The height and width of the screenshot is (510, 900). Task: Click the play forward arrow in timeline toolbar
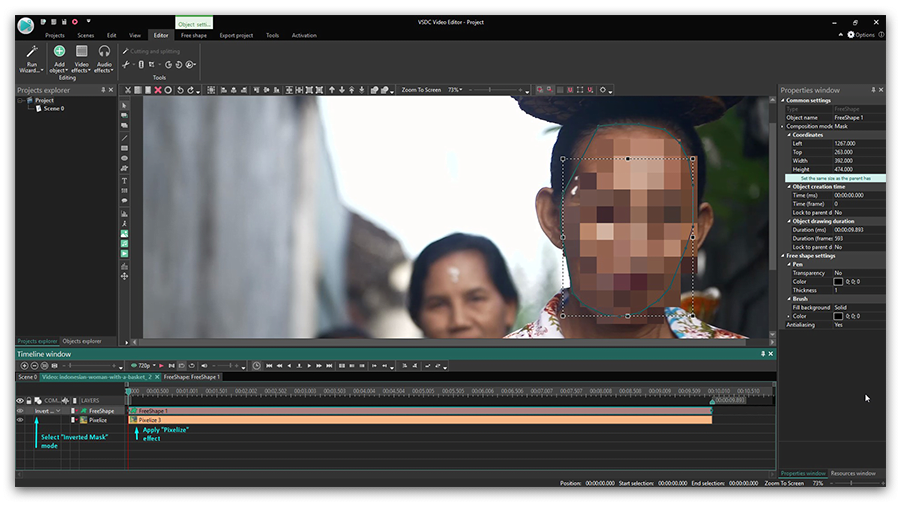pyautogui.click(x=309, y=365)
